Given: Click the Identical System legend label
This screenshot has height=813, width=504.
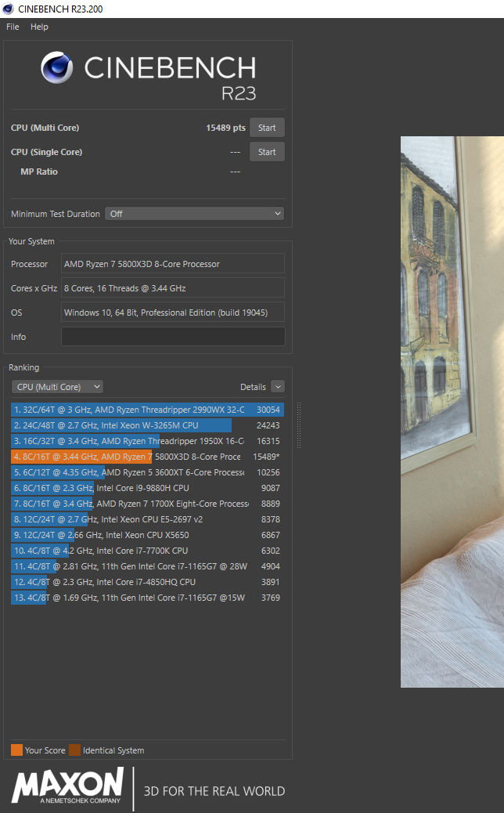Looking at the screenshot, I should tap(113, 750).
